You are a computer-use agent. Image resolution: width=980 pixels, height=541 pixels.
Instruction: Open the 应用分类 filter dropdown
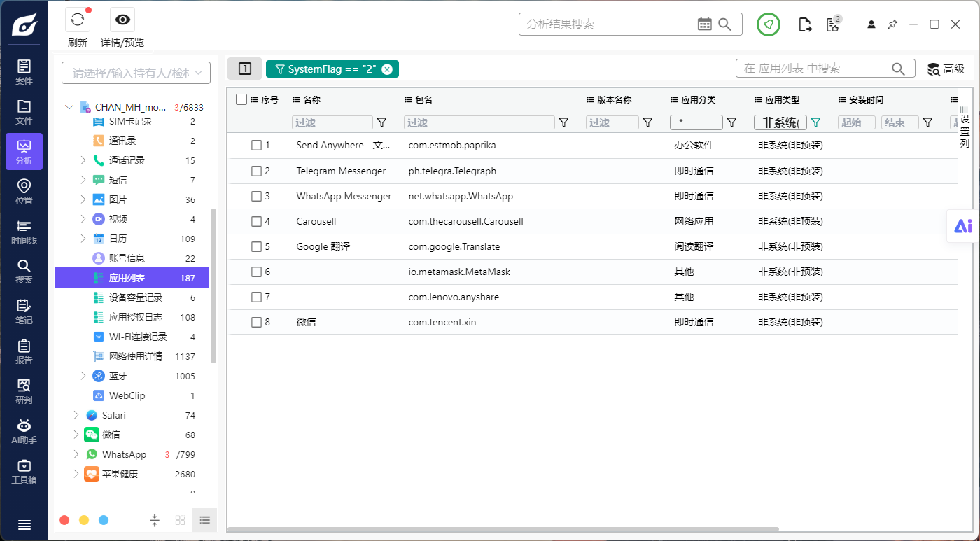point(696,122)
